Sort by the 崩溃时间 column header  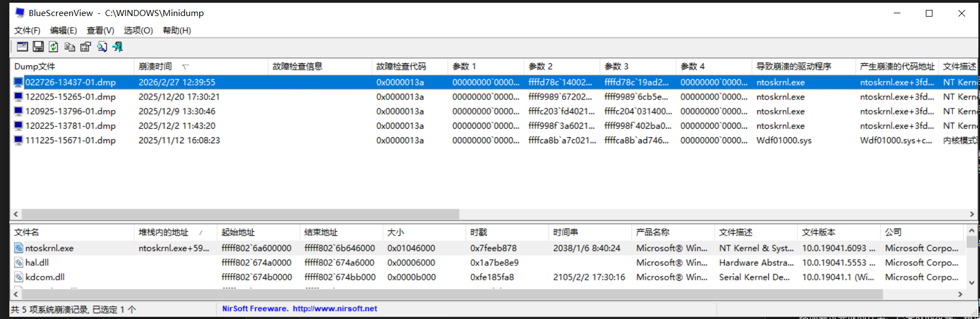click(201, 66)
